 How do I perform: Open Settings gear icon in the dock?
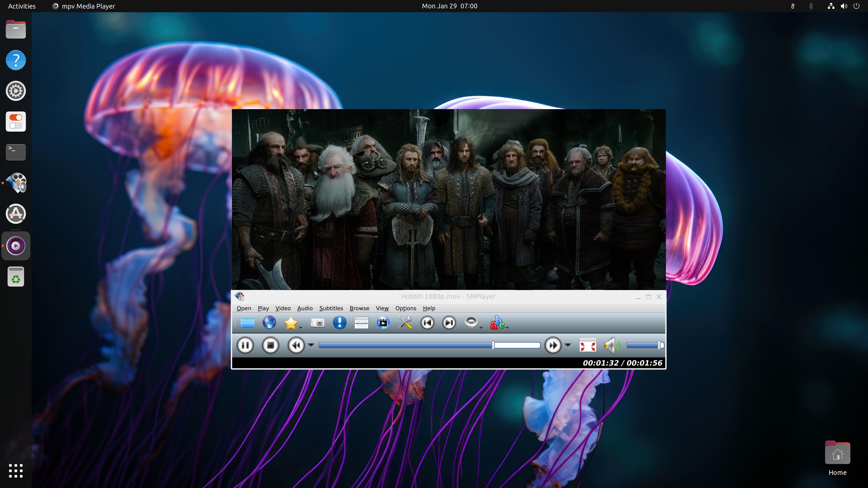click(x=16, y=91)
